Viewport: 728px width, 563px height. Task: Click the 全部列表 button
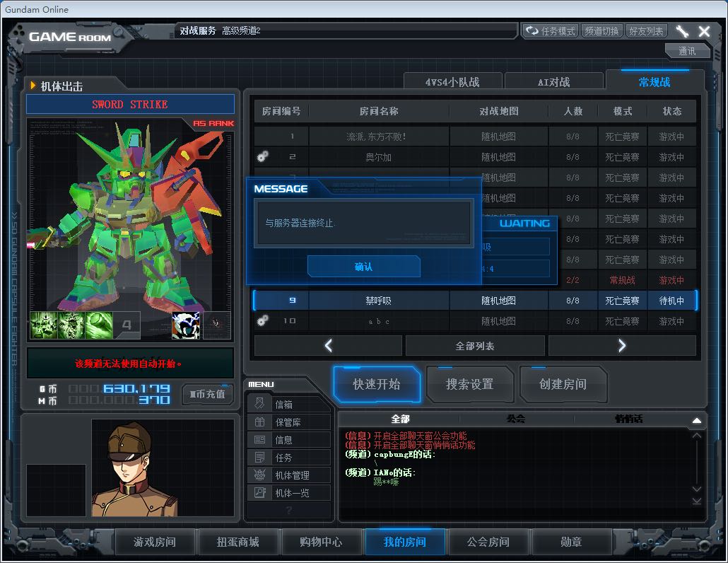(475, 346)
